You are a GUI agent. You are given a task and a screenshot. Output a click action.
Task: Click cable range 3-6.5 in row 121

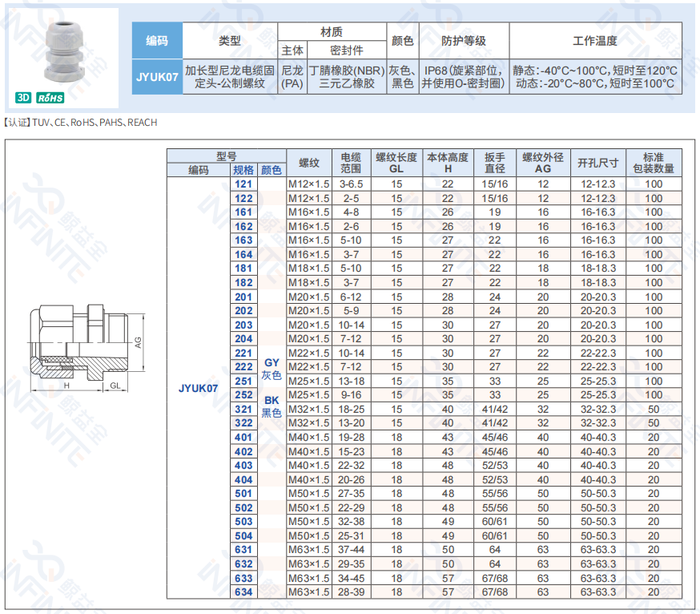point(351,184)
